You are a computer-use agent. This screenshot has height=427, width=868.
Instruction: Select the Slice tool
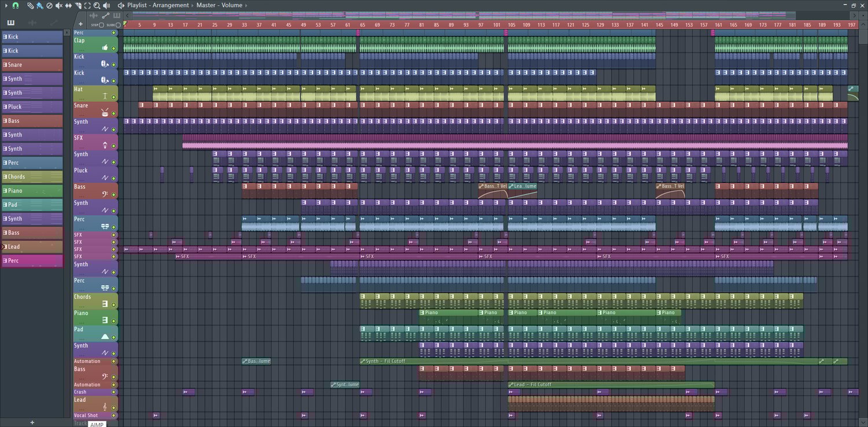pyautogui.click(x=78, y=5)
